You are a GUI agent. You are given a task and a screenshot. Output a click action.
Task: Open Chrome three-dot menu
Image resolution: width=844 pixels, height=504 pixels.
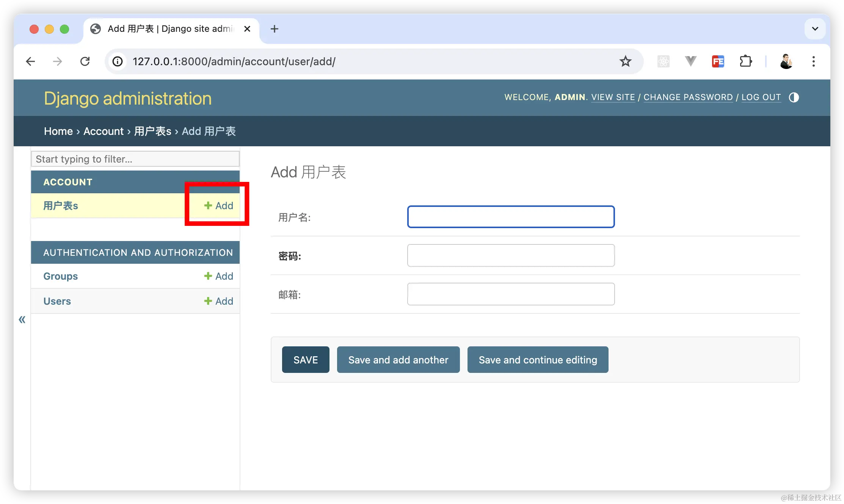813,61
